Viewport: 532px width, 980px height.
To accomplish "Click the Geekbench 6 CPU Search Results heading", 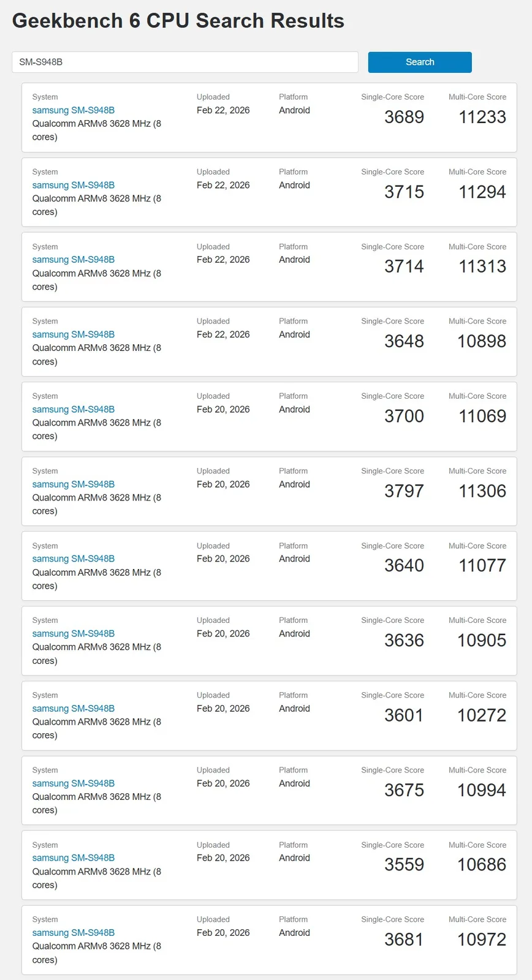I will (178, 21).
